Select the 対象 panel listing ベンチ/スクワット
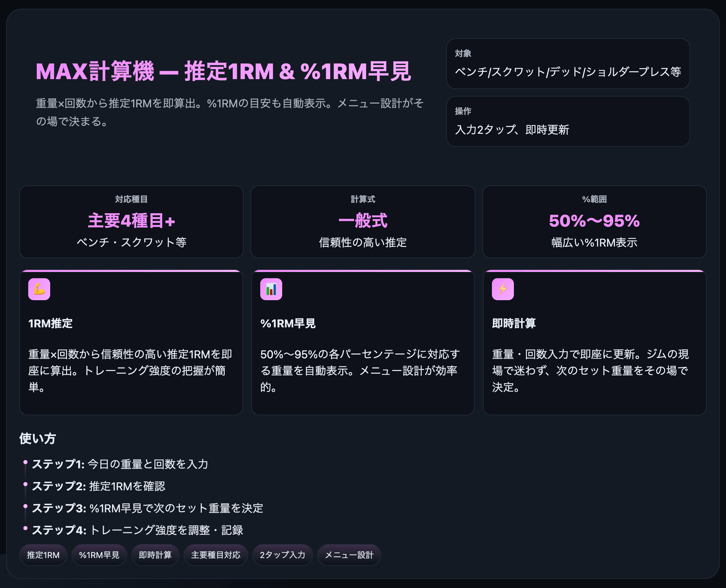The height and width of the screenshot is (588, 726). (568, 64)
